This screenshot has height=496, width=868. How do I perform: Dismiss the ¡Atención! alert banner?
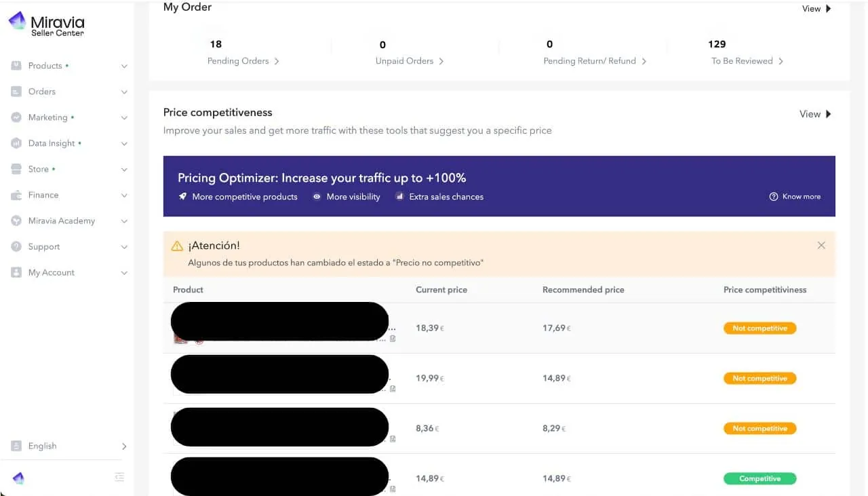point(821,245)
